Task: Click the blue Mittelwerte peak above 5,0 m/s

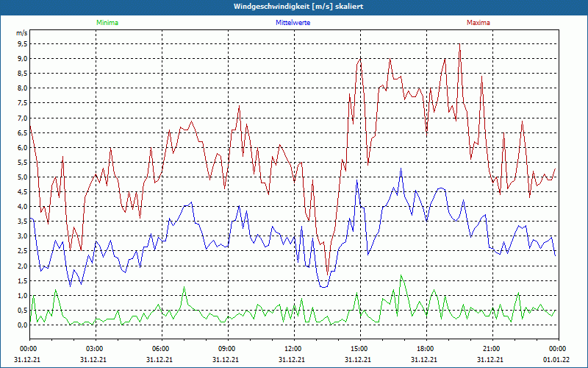Action: coord(401,169)
